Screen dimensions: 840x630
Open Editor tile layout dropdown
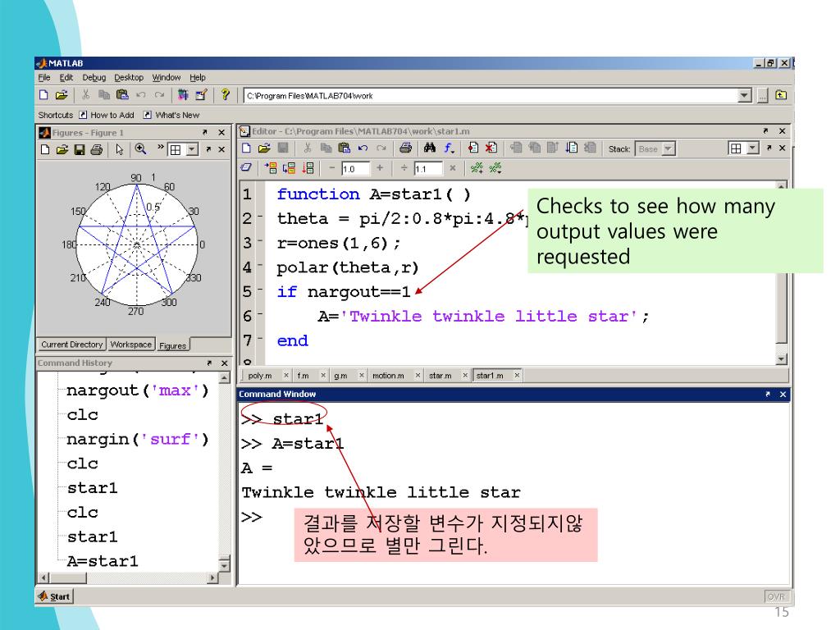click(753, 148)
